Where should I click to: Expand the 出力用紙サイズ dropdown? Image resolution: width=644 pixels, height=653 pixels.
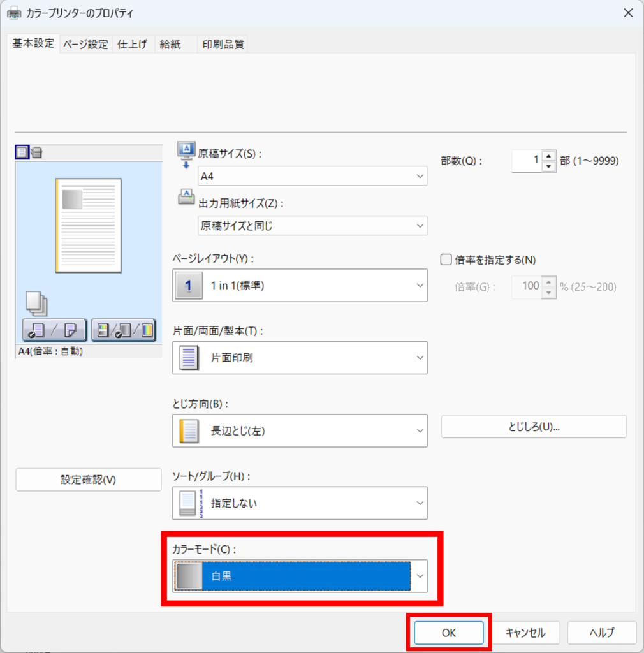pos(312,225)
